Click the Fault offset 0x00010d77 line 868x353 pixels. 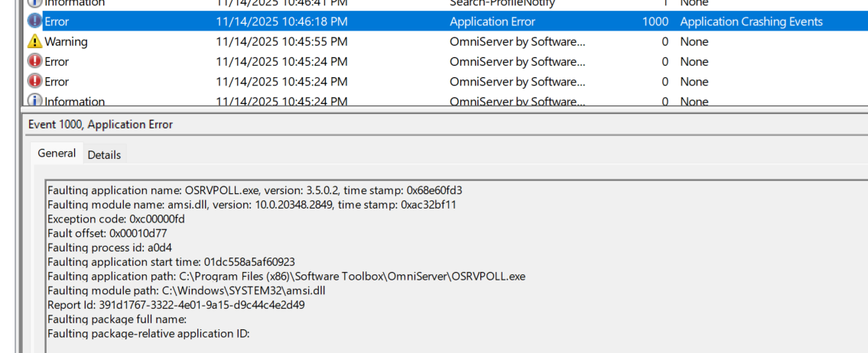tap(107, 234)
